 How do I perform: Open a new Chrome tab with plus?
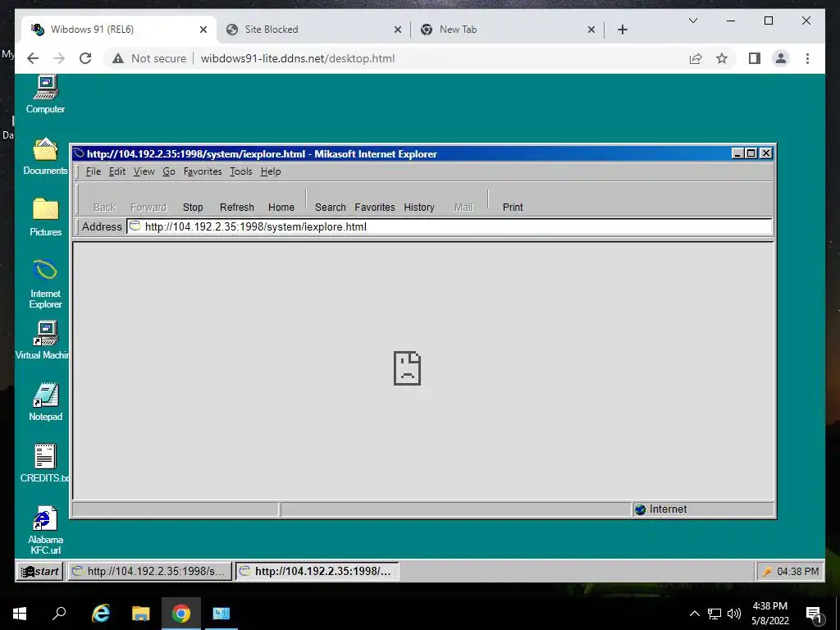[x=623, y=30]
